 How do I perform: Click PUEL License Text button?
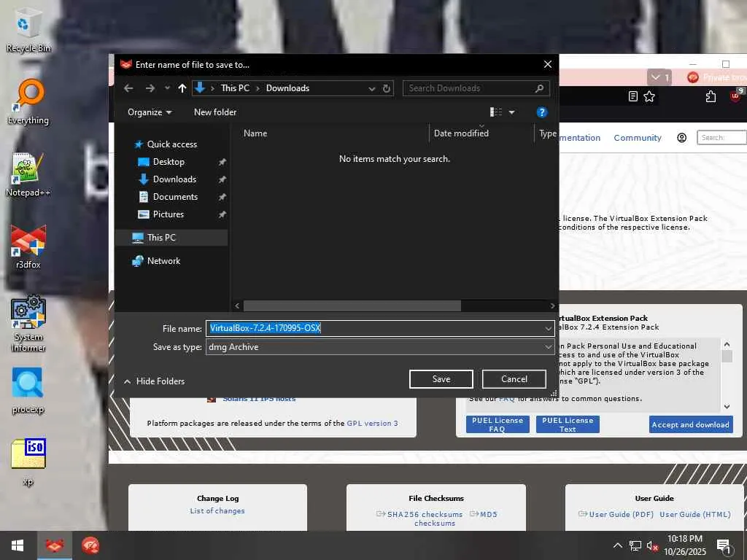(568, 424)
